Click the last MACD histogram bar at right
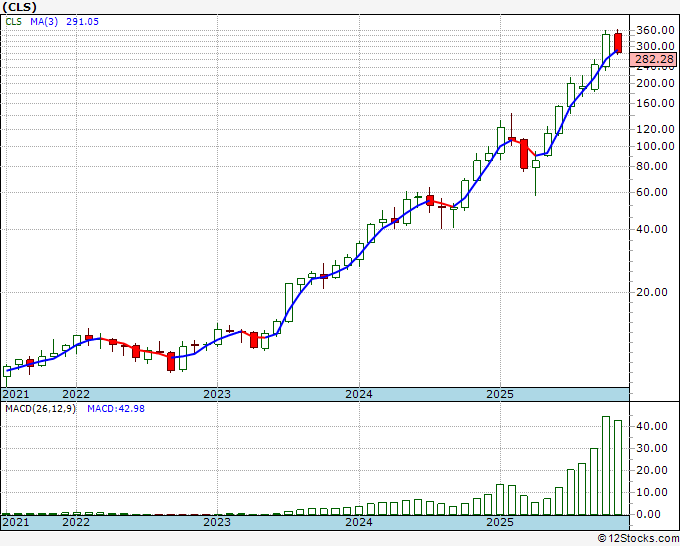680x546 pixels. point(618,467)
